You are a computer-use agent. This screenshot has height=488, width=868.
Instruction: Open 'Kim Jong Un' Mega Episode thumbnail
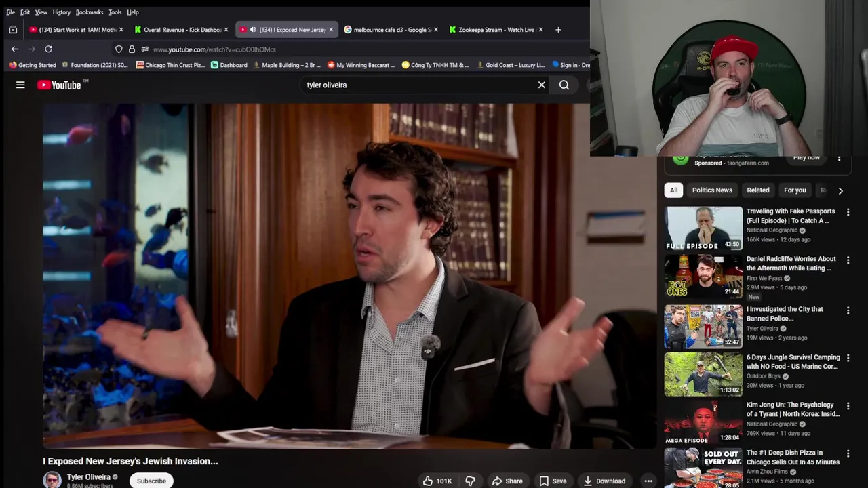pos(703,422)
